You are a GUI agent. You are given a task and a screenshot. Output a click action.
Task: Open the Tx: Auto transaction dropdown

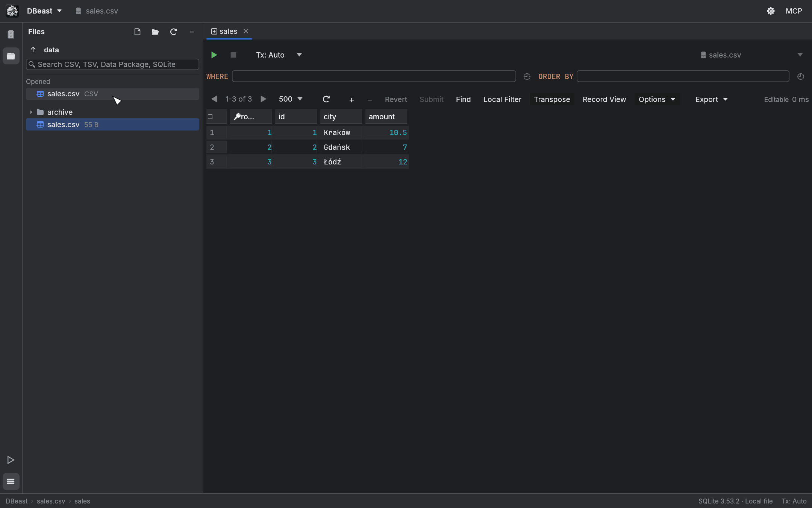coord(279,55)
